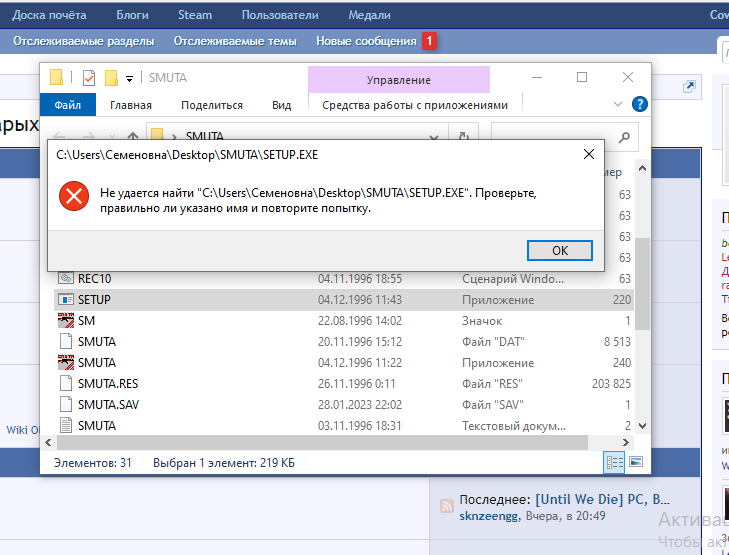Click the refresh button beside address bar

463,136
